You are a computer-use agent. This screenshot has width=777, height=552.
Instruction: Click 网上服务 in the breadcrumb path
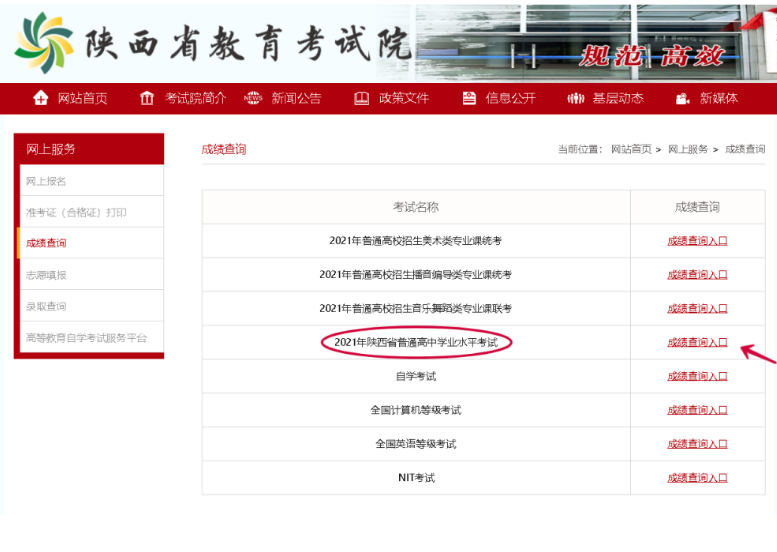[x=687, y=149]
